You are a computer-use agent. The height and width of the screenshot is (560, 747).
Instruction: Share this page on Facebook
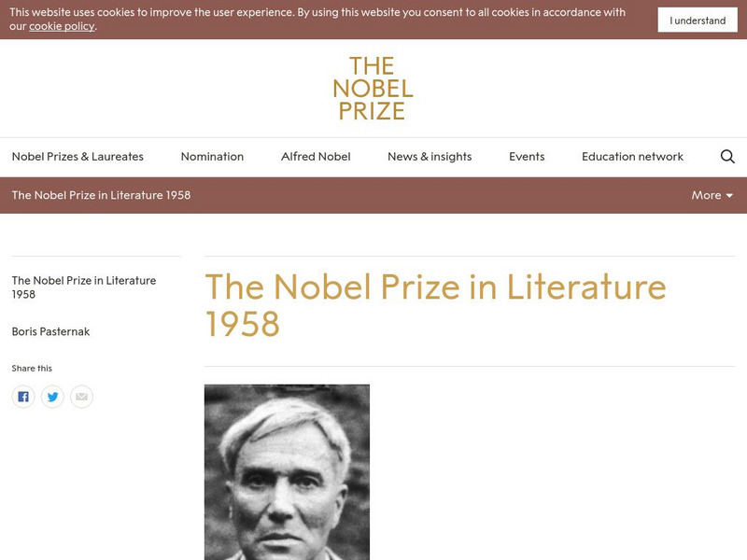pos(23,397)
